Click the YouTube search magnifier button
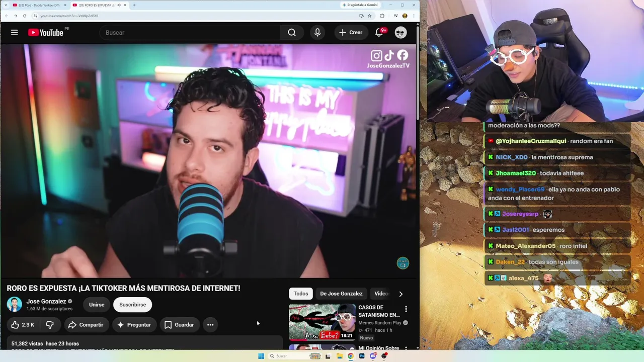Image resolution: width=644 pixels, height=362 pixels. click(292, 33)
